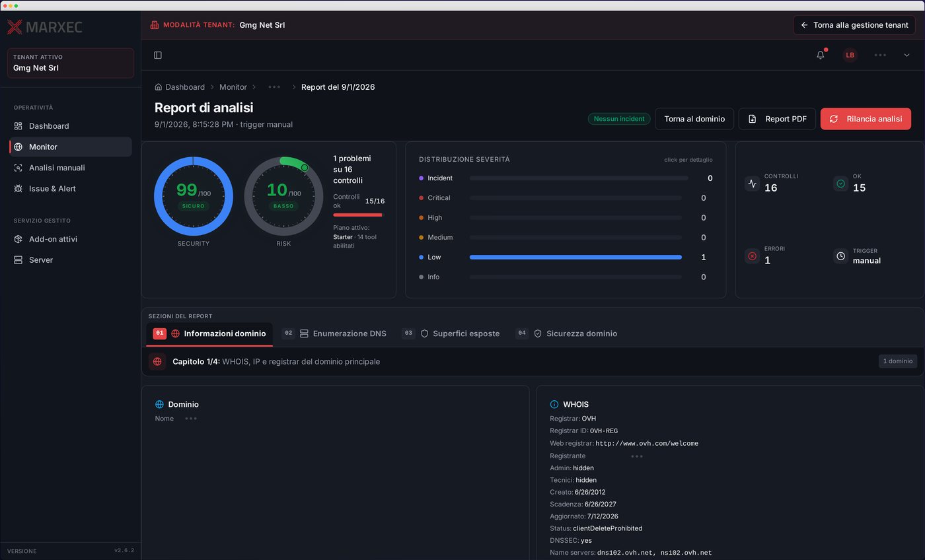Screen dimensions: 925x560
Task: Click the Low severity bar
Action: pyautogui.click(x=575, y=258)
